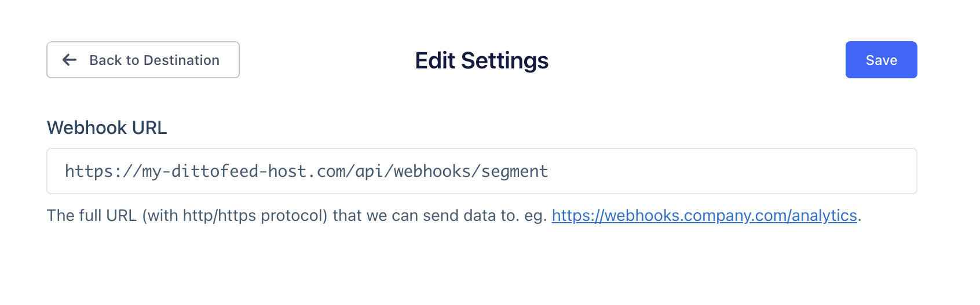This screenshot has height=305, width=980.
Task: Click the Webhook URL field label
Action: (x=107, y=128)
